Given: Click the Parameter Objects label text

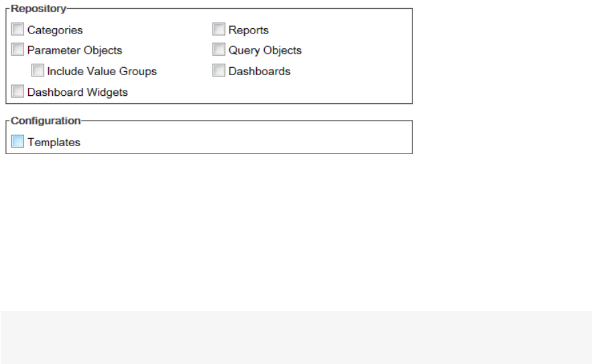Looking at the screenshot, I should coord(74,50).
